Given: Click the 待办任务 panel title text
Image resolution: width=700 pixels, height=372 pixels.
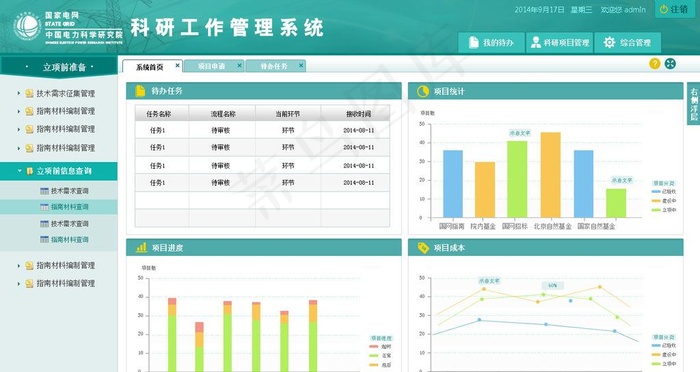Looking at the screenshot, I should tap(167, 91).
